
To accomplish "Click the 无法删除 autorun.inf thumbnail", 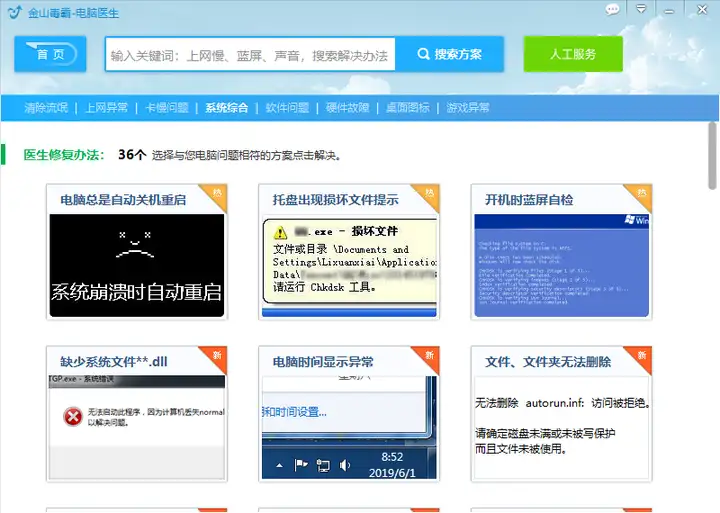I will (x=562, y=428).
